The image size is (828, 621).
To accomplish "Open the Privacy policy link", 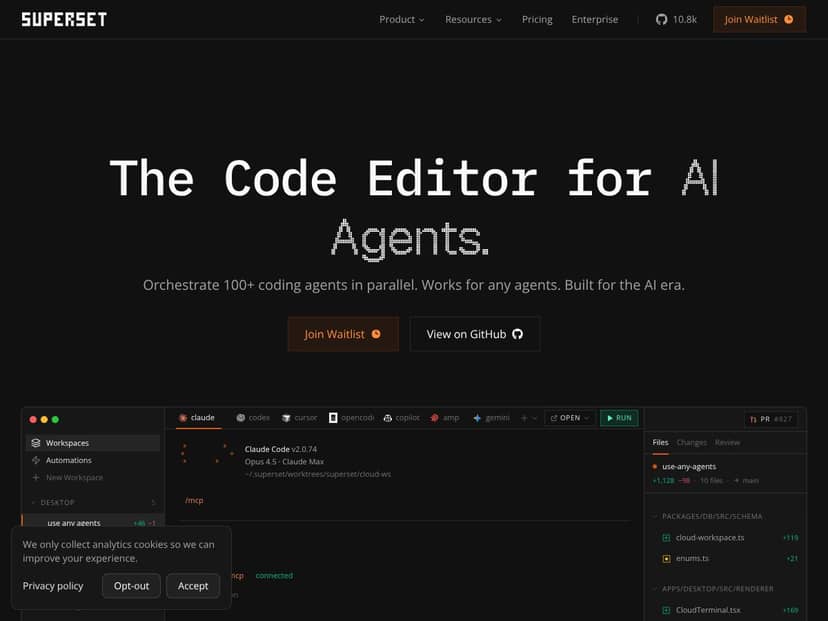I will point(53,586).
